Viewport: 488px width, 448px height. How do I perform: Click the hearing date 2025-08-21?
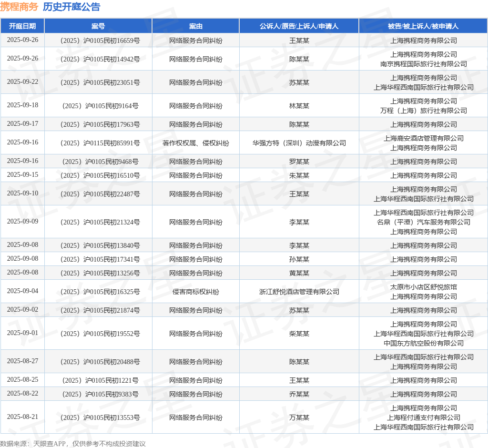coord(22,417)
